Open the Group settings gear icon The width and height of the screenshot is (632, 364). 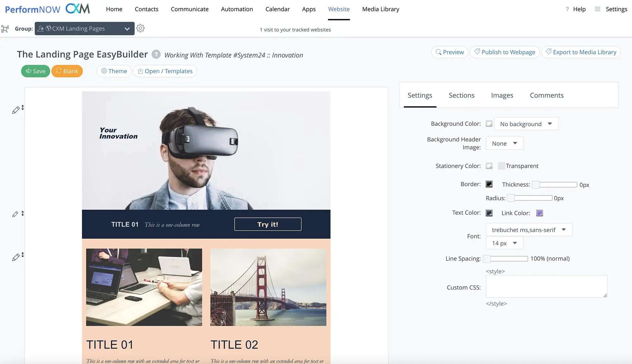point(140,28)
